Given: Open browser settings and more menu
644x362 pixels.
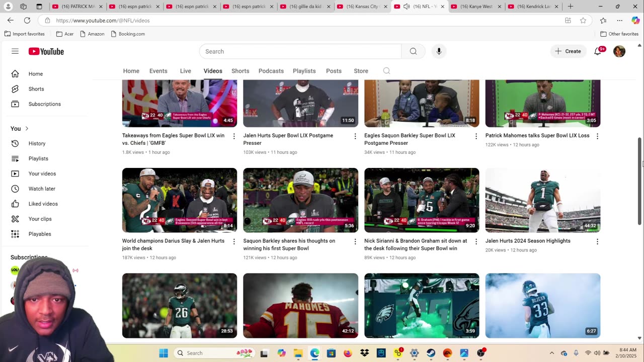Looking at the screenshot, I should coord(620,21).
